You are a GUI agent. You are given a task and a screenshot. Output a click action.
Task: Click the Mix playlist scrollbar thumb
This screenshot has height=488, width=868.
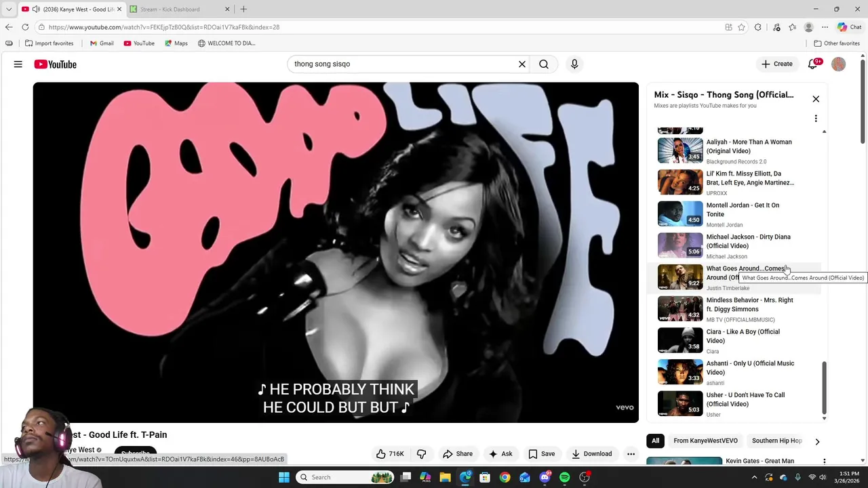pyautogui.click(x=825, y=387)
